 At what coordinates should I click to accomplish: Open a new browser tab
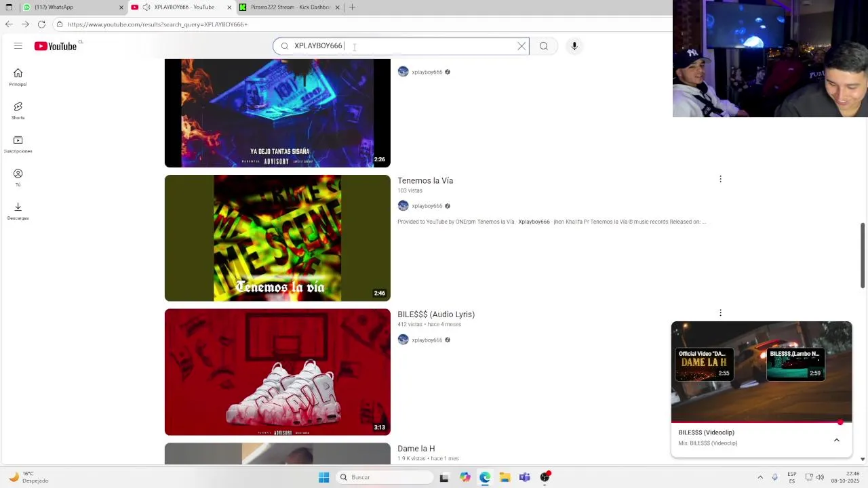click(352, 7)
